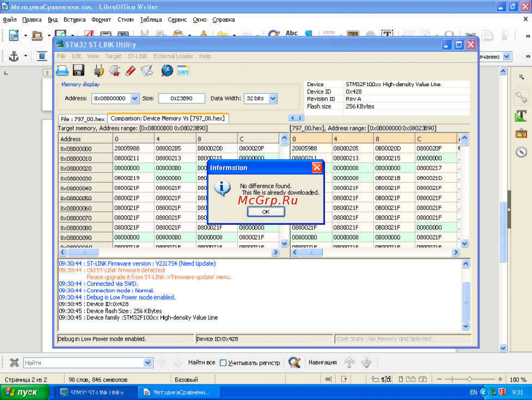The width and height of the screenshot is (532, 400).
Task: Open the Target menu
Action: (113, 56)
